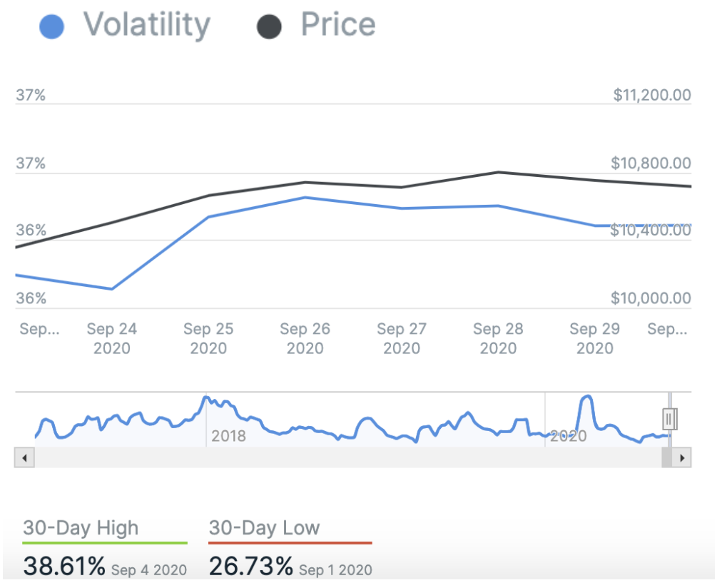This screenshot has height=588, width=722.
Task: Click the scrollbar left arrow button
Action: coord(24,457)
